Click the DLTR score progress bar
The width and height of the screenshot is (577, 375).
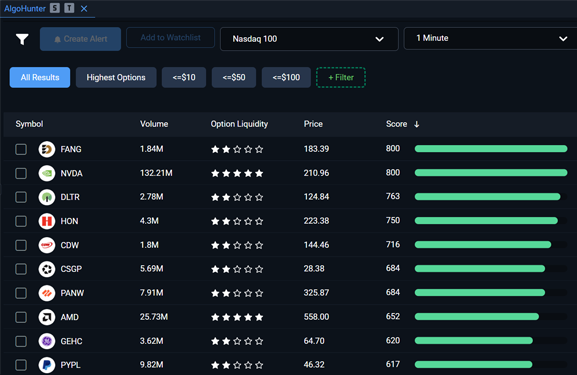coord(491,197)
